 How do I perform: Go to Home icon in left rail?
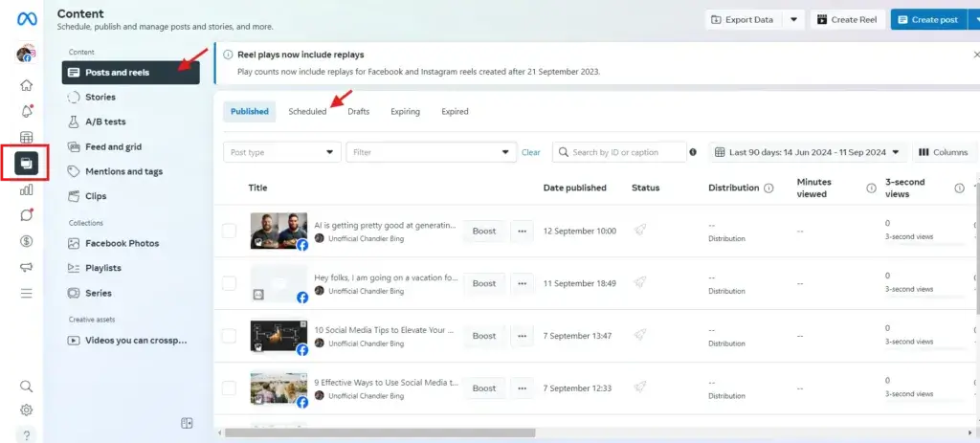tap(26, 85)
